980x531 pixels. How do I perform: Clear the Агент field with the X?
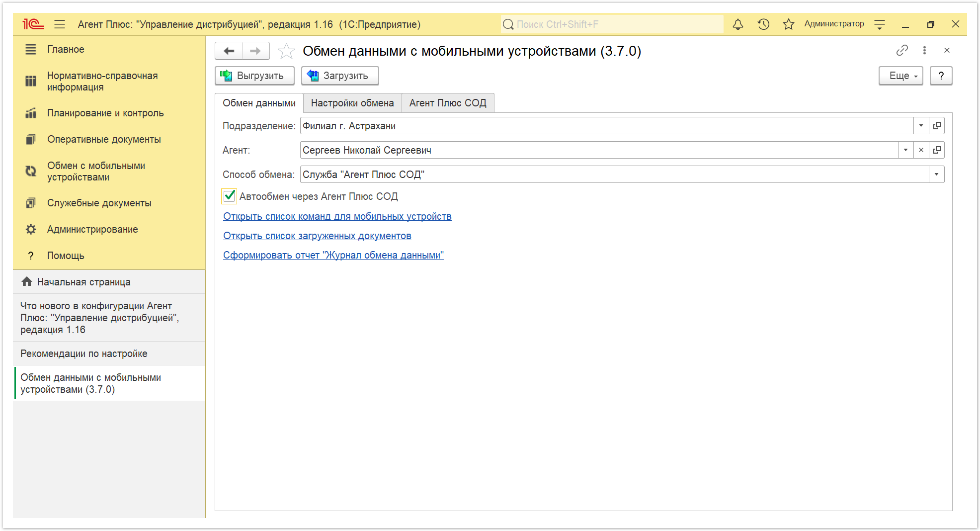(x=921, y=150)
